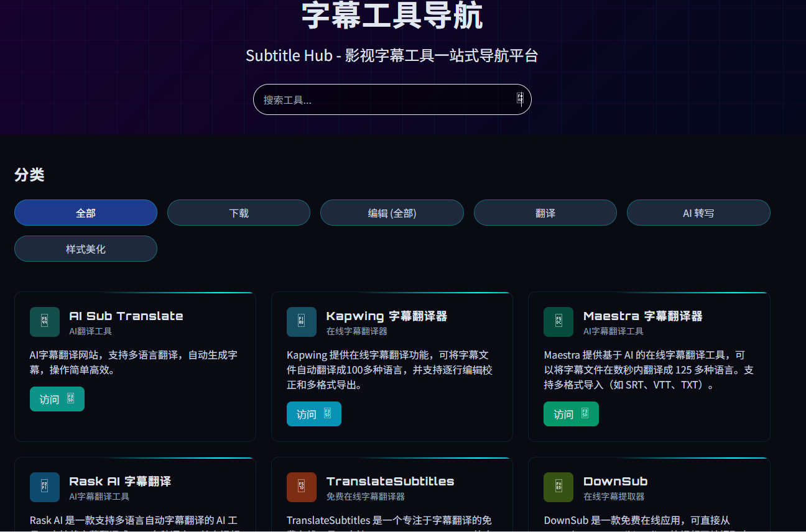This screenshot has height=532, width=806.
Task: Visit Kapwing 字幕翻译器 via 访问 button
Action: click(x=314, y=414)
